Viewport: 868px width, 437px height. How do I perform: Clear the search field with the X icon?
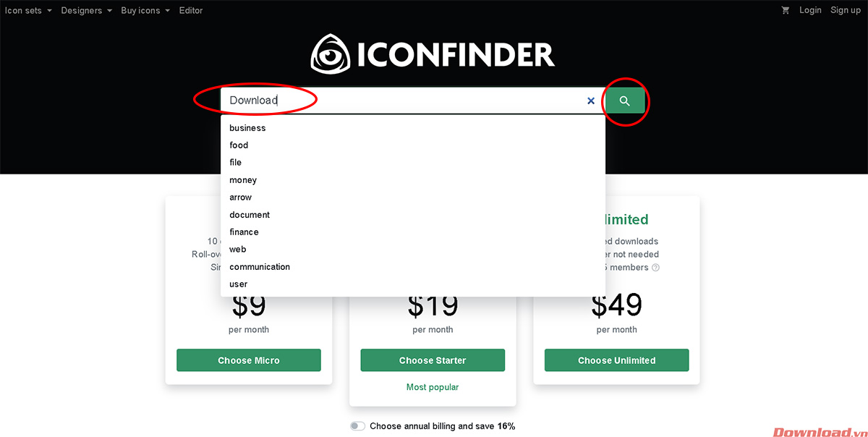click(591, 101)
